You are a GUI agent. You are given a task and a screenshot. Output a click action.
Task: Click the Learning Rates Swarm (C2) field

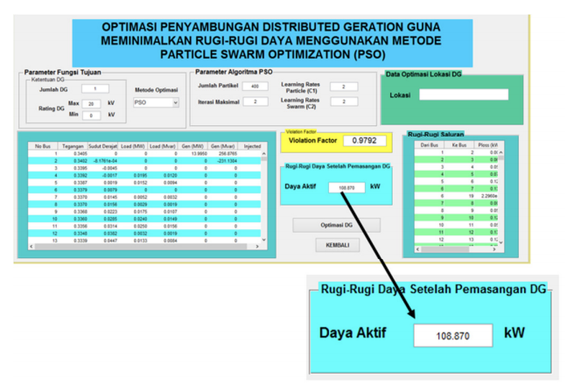click(344, 101)
